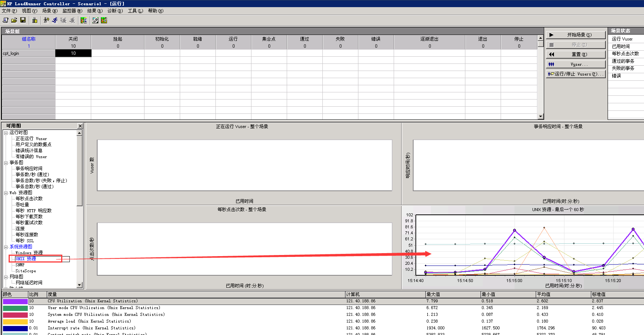This screenshot has height=335, width=644.
Task: Select 吞吐量 tree item
Action: coord(22,205)
